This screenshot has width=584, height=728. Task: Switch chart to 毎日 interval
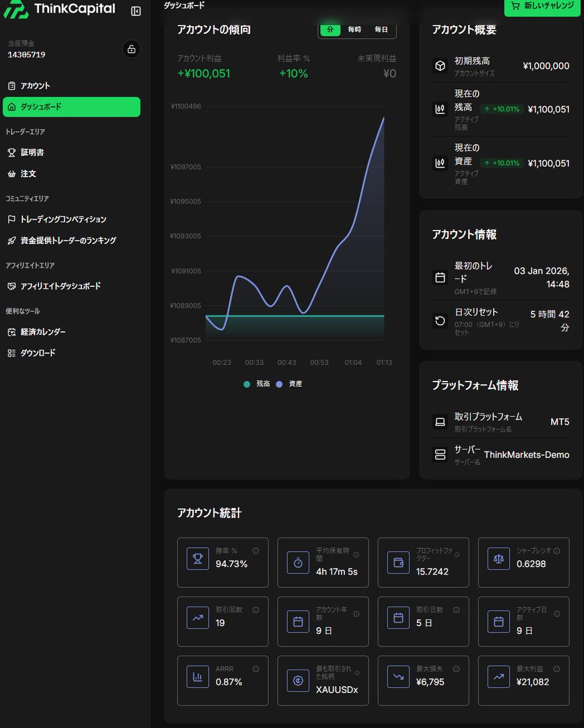(x=381, y=29)
